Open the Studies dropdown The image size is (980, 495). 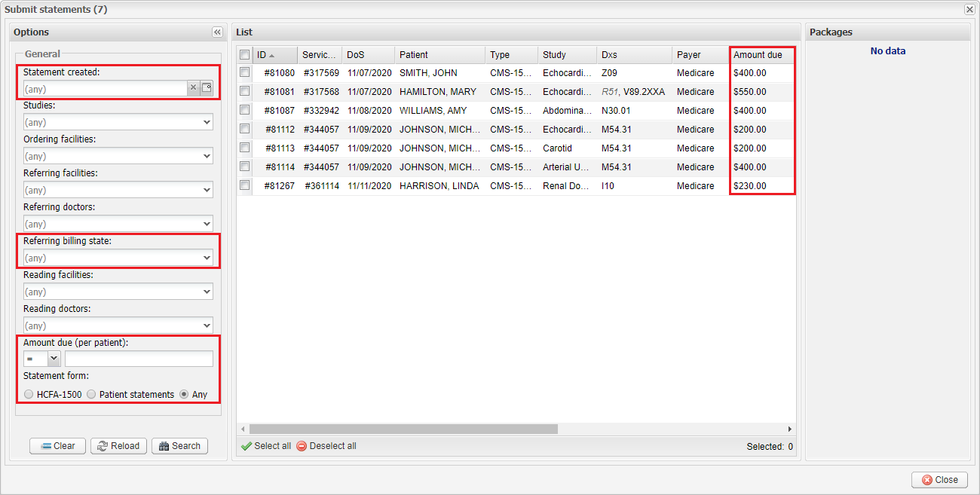(x=207, y=122)
